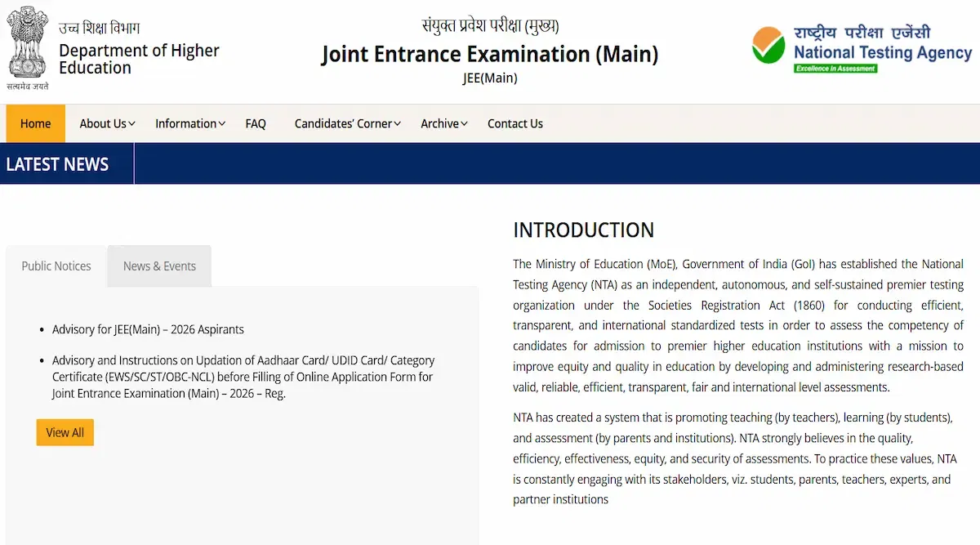Click the Emblem of India logo
The image size is (980, 545).
point(28,46)
